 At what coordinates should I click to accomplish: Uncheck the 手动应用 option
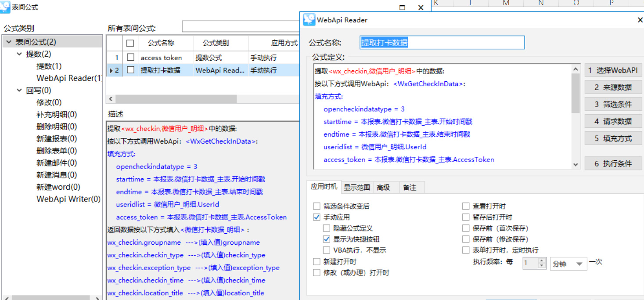click(x=317, y=217)
